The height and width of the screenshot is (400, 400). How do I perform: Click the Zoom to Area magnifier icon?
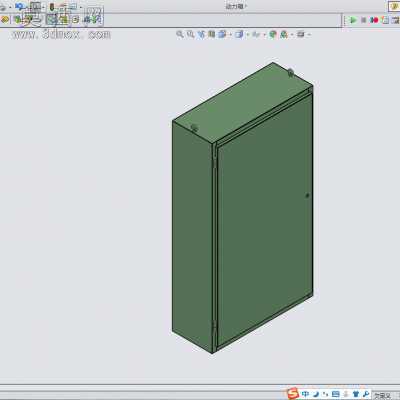[x=191, y=34]
